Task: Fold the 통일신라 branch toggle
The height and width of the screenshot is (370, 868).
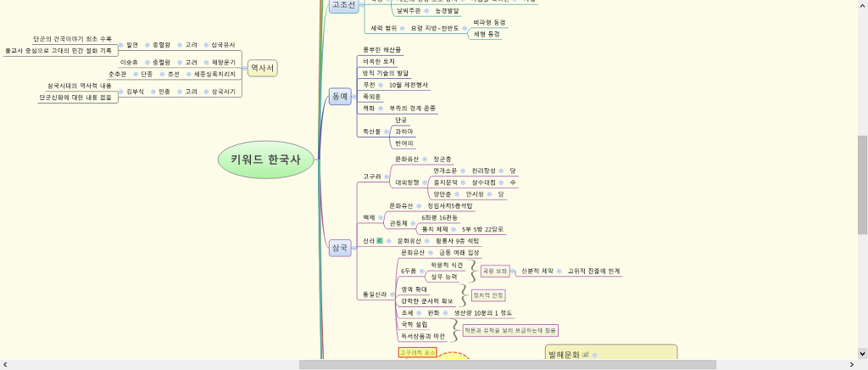Action: (x=392, y=295)
